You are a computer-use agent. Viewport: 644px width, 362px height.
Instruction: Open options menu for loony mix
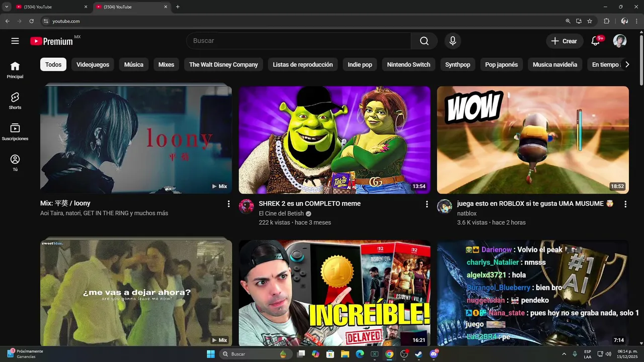coord(228,204)
